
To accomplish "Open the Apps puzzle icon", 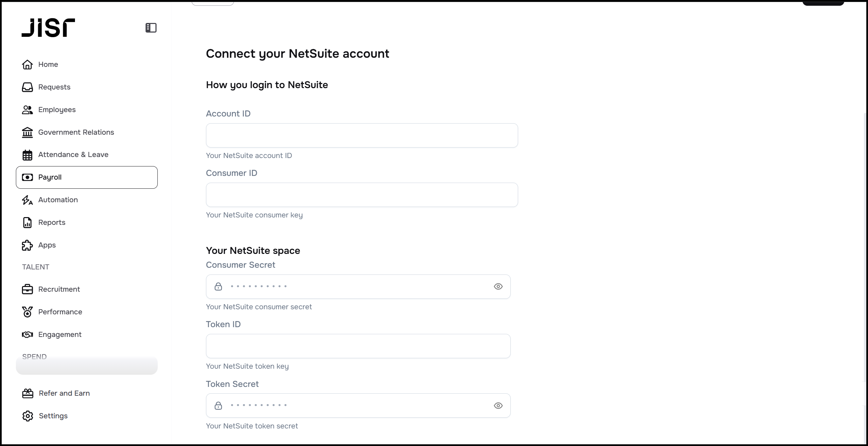I will (27, 245).
